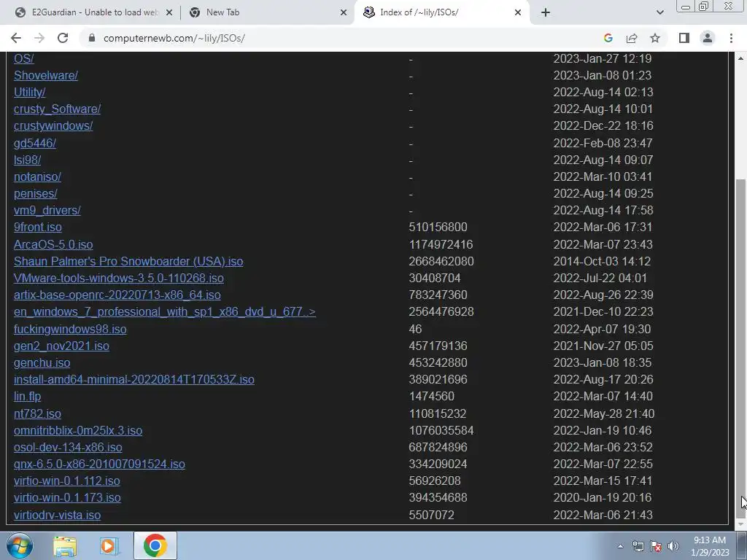
Task: Download en_windows_7_professional_with_sp1 iso
Action: pos(165,312)
